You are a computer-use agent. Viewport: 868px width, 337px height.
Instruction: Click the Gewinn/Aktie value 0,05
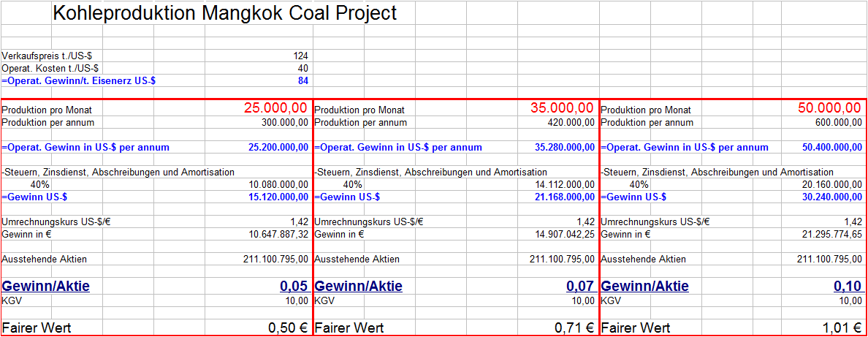tap(292, 286)
